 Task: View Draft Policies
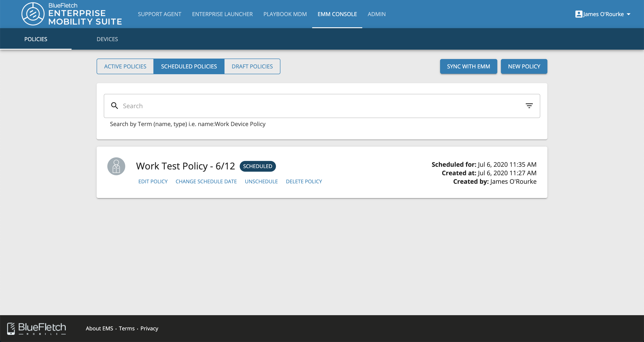[252, 66]
